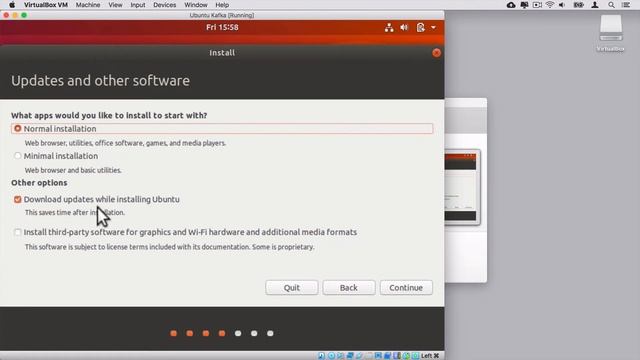
Task: Click the Ubuntu top bar power icon
Action: [x=421, y=27]
